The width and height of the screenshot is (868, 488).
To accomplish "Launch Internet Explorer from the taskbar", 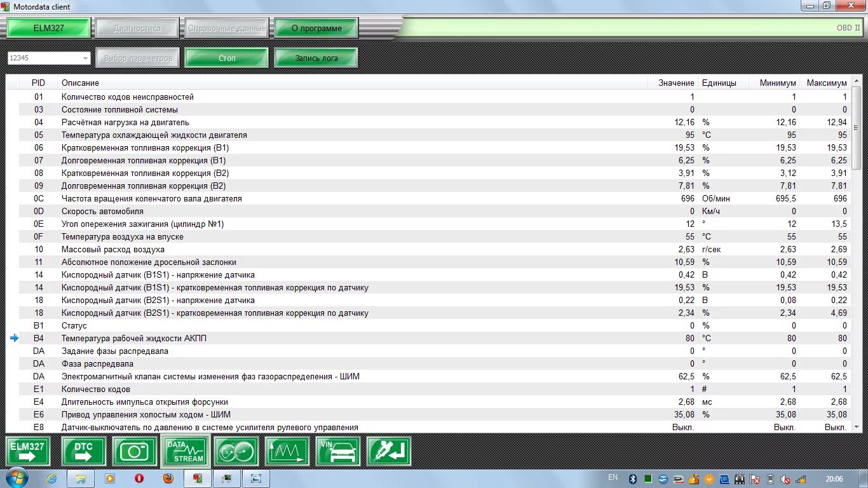I will pyautogui.click(x=52, y=478).
